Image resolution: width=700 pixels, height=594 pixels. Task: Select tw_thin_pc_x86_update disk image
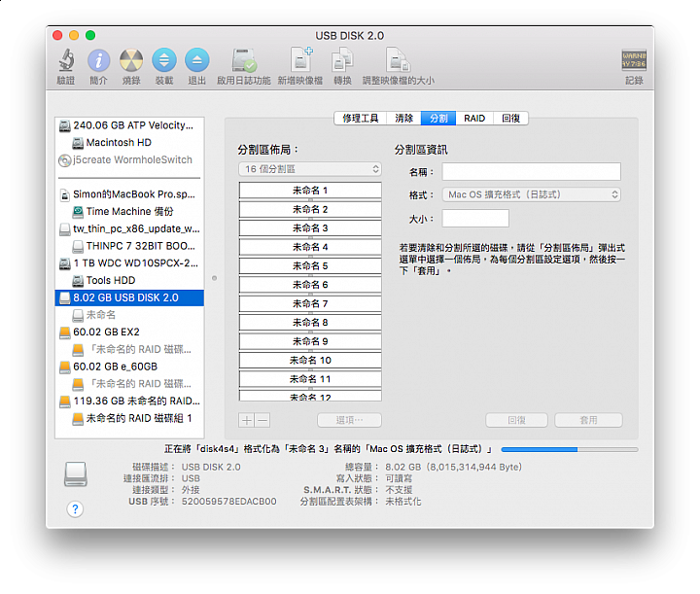tap(129, 228)
